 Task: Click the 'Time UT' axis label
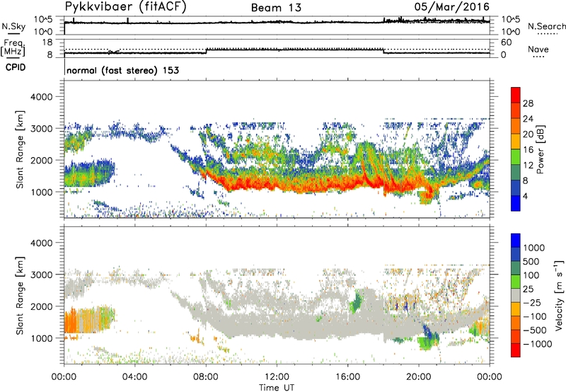tap(277, 388)
